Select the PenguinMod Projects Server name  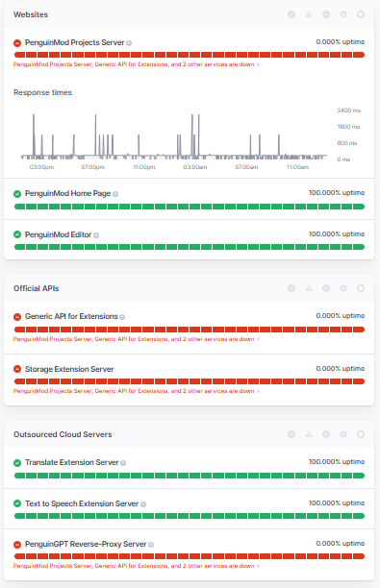74,42
